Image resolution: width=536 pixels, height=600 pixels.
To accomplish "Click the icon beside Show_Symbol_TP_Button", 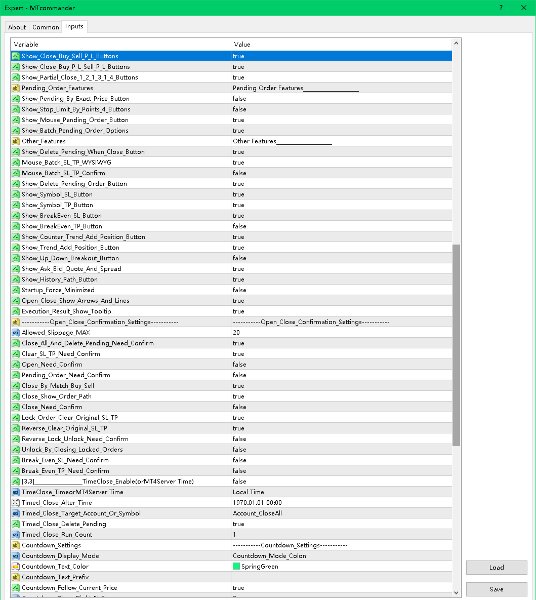I will tap(16, 205).
